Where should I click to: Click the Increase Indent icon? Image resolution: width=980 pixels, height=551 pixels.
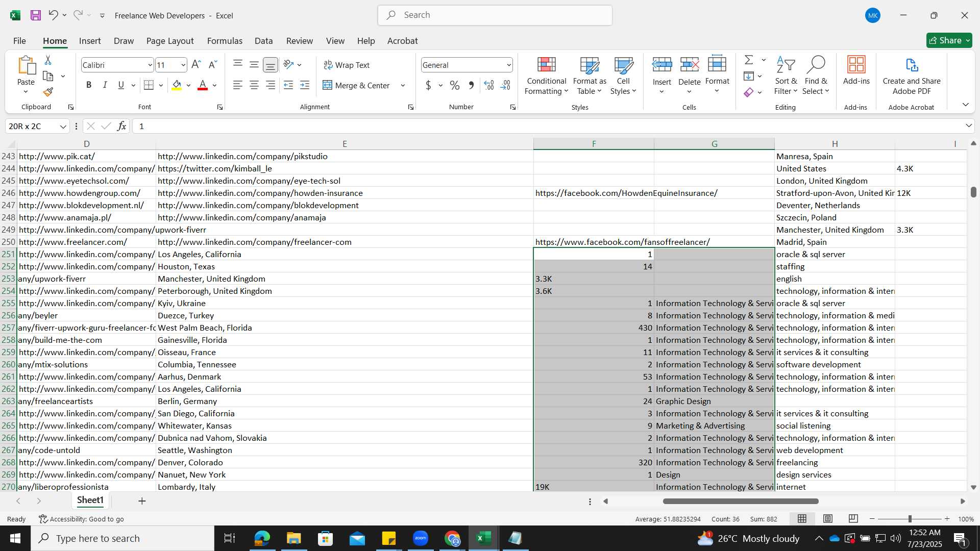305,85
